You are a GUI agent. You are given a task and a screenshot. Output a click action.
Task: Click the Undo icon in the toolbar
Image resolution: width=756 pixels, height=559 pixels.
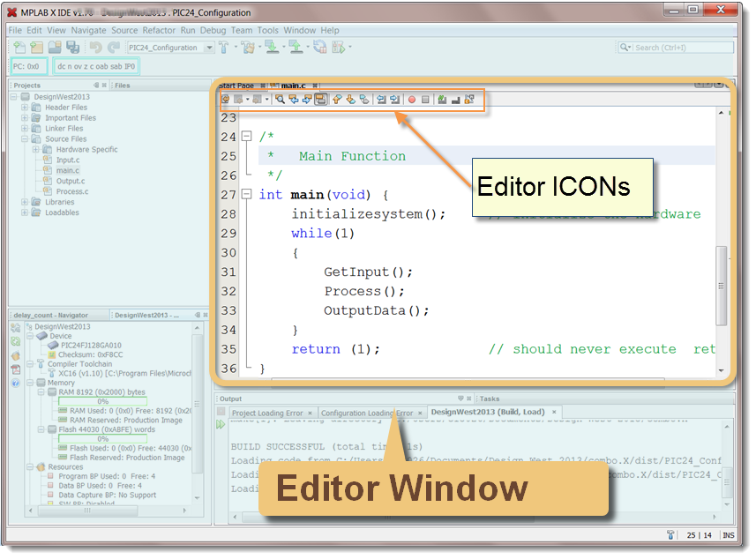(x=96, y=47)
